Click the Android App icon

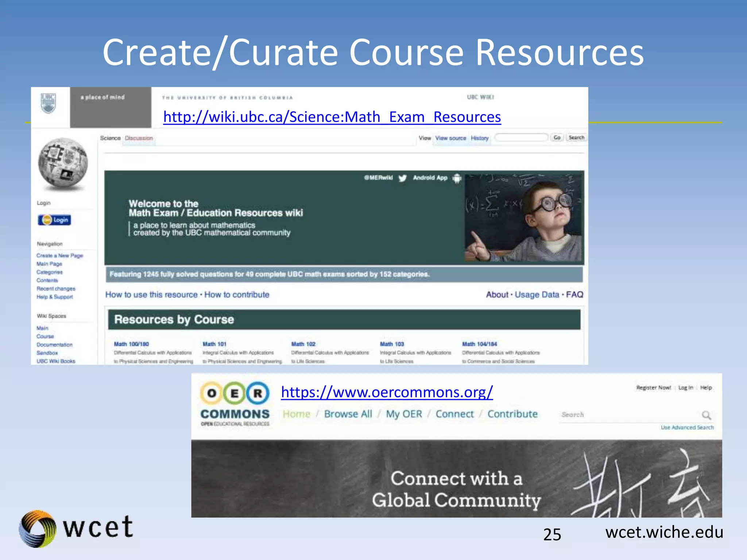(457, 178)
